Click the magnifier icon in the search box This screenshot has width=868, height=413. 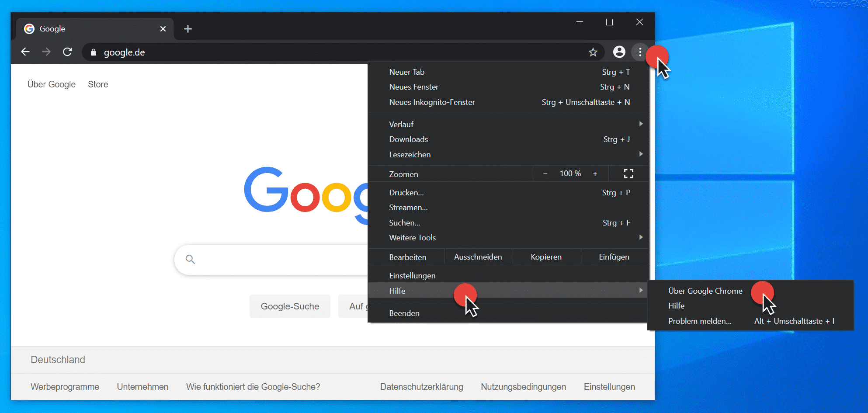pos(190,259)
